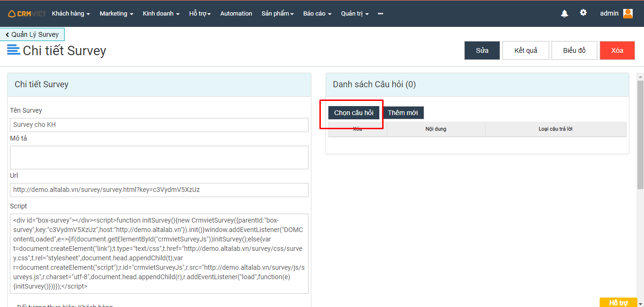Click the admin username
This screenshot has height=307, width=644.
point(609,13)
